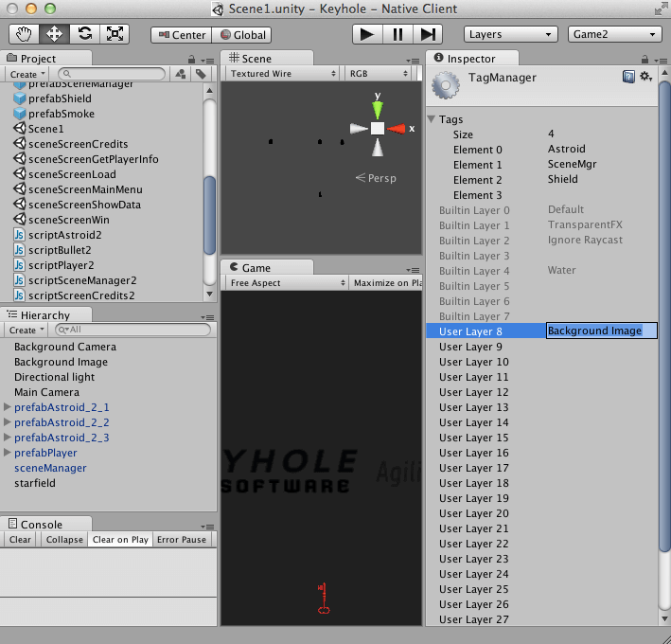
Task: Clear the Console with Clear button
Action: coord(20,540)
